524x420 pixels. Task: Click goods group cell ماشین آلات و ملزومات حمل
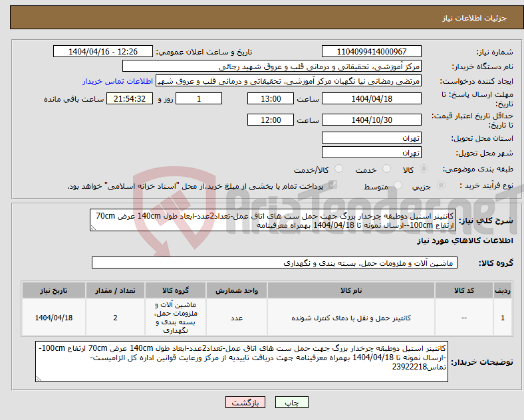click(176, 318)
